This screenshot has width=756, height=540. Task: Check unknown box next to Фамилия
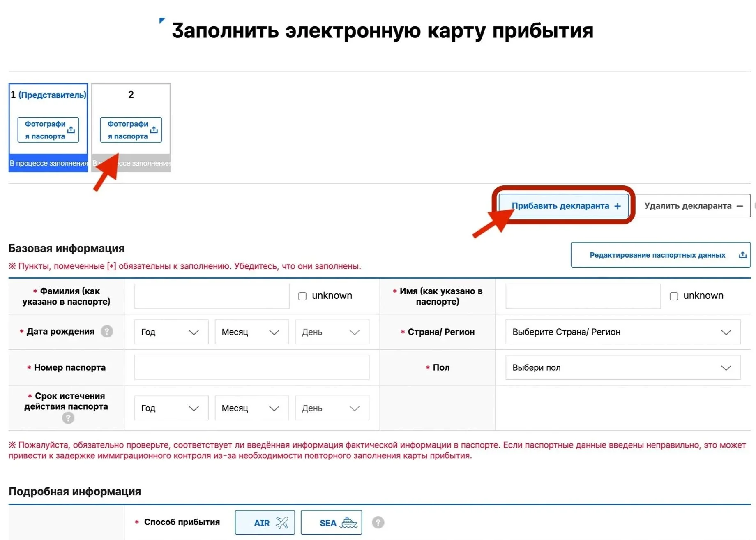click(302, 296)
